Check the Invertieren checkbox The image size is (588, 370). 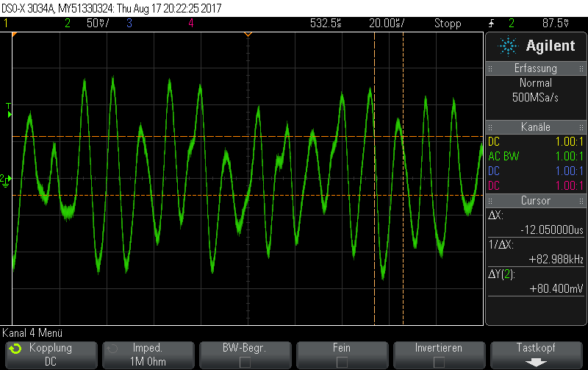click(x=439, y=362)
